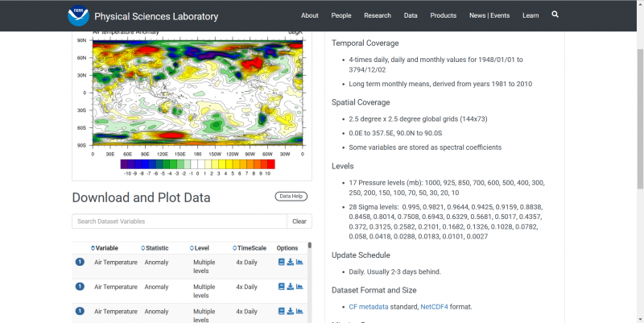Click the numbered badge in first table row

(80, 262)
